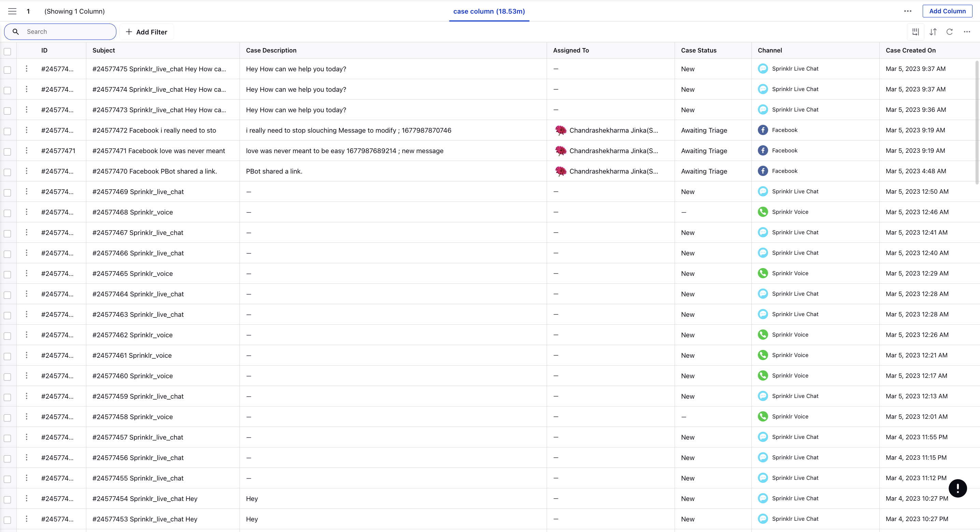
Task: Check the box for case #24577473
Action: point(8,110)
